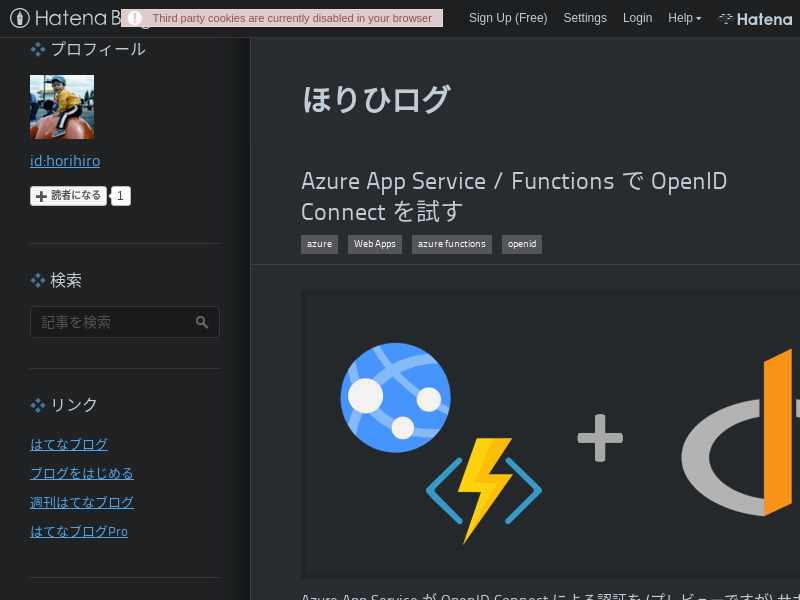Click the リンク section heading
Image resolution: width=800 pixels, height=600 pixels.
(64, 405)
